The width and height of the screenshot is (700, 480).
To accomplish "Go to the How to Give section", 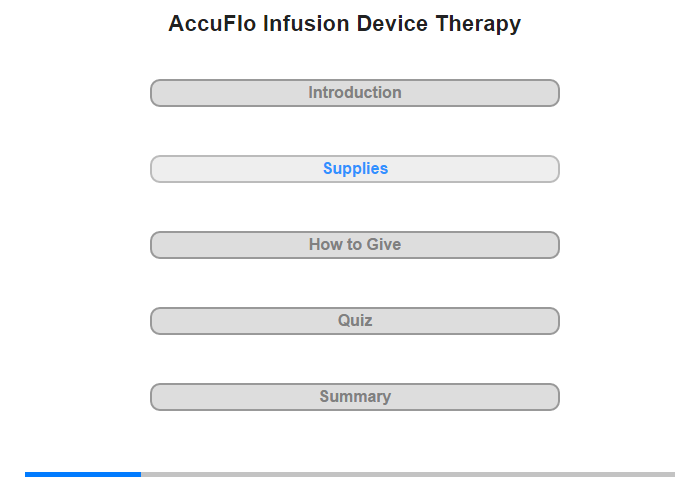I will [x=354, y=245].
